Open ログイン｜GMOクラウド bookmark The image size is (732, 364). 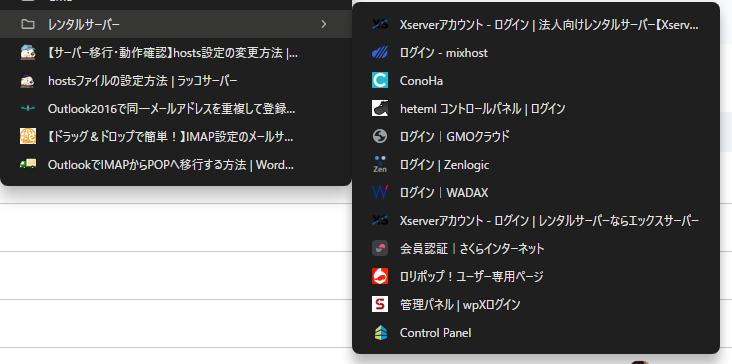tap(535, 137)
